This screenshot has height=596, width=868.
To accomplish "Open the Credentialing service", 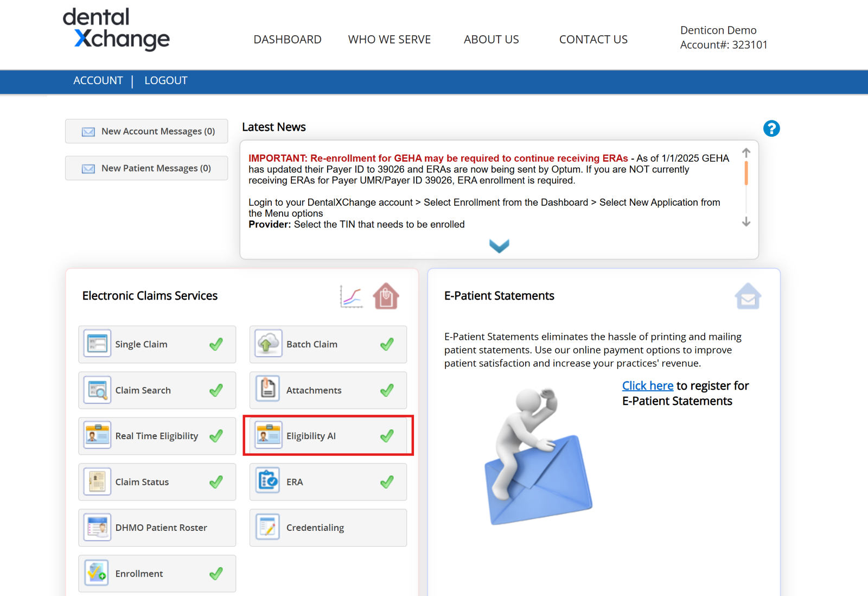I will tap(328, 528).
